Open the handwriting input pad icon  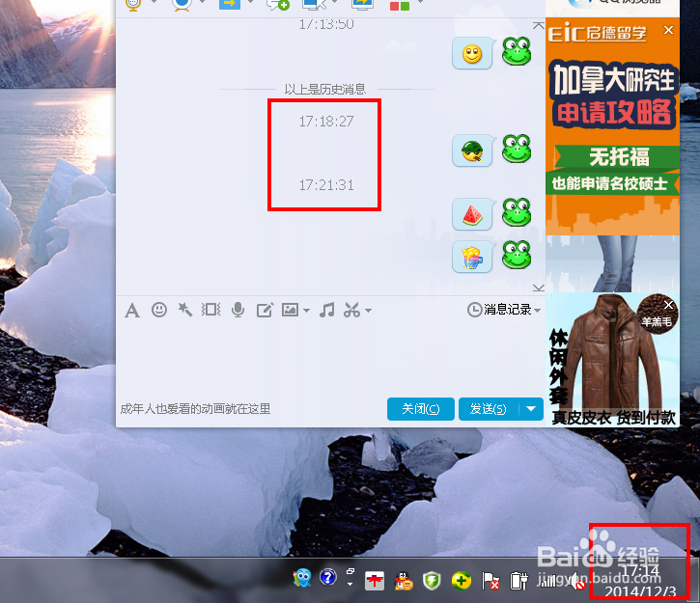265,310
